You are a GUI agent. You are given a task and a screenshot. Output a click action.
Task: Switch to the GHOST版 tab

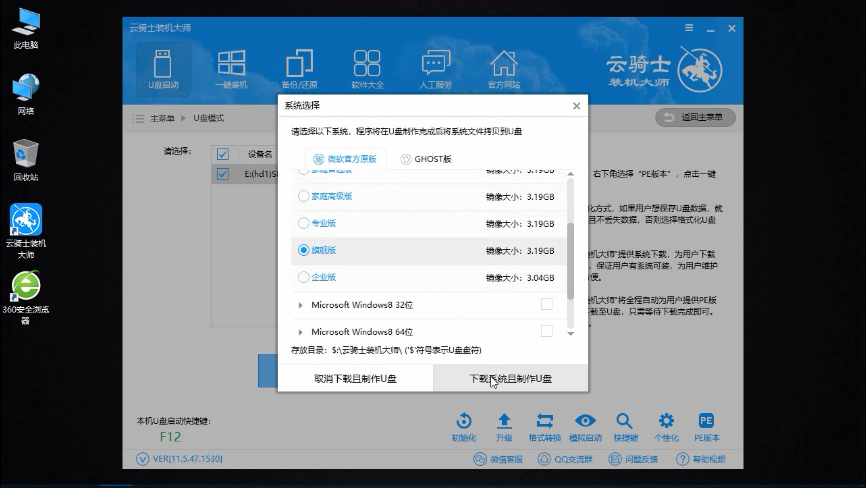[x=426, y=159]
